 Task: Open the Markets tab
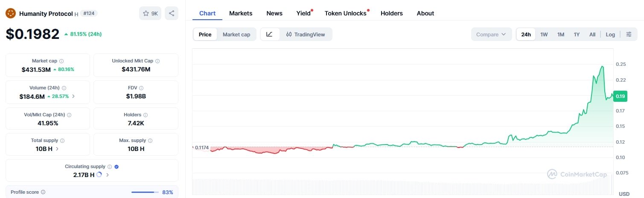tap(241, 13)
